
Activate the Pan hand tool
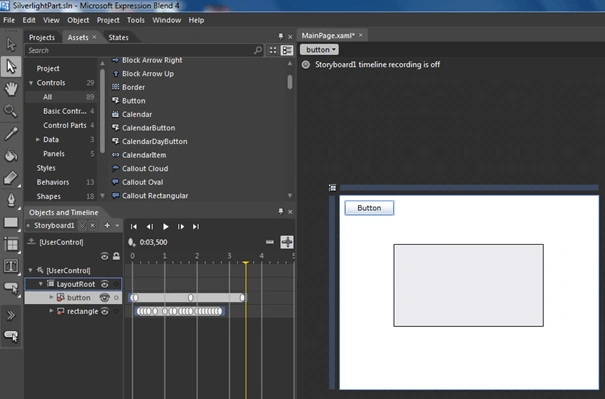[x=11, y=89]
